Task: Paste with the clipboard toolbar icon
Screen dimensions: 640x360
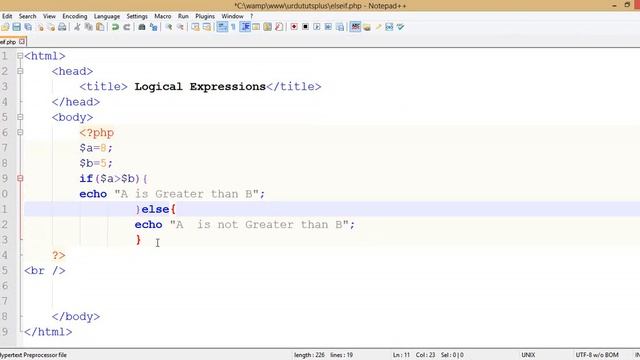Action: (x=100, y=27)
